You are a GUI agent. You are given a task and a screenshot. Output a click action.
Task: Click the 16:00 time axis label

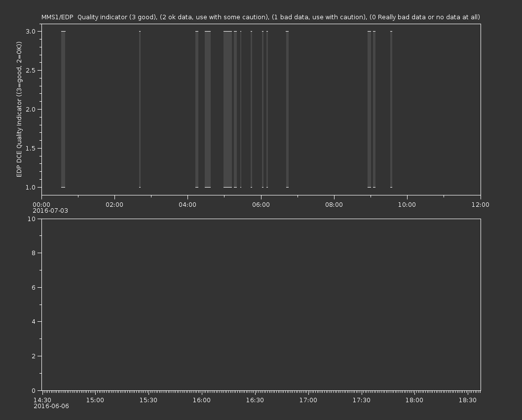pyautogui.click(x=202, y=400)
